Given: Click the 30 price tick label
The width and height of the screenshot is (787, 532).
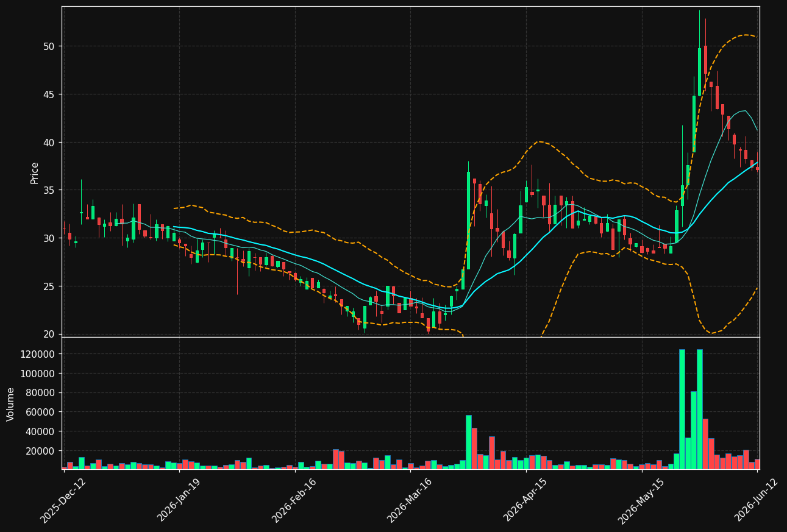Looking at the screenshot, I should point(49,238).
